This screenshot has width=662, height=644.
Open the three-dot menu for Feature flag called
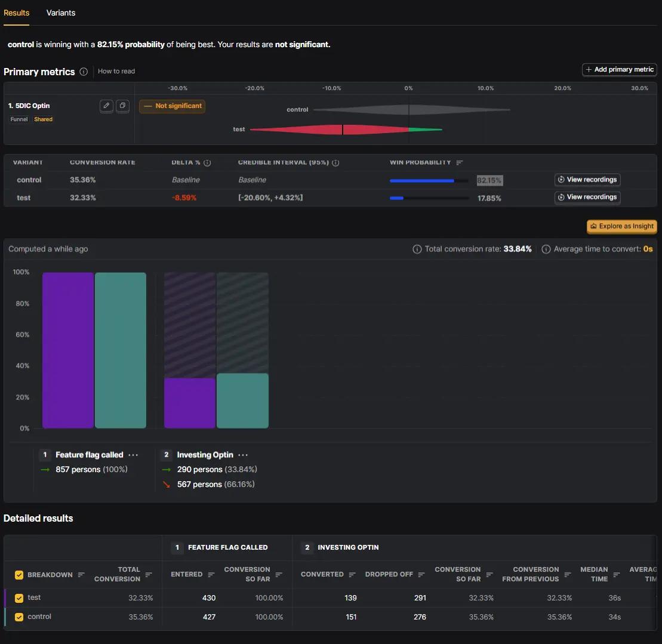click(x=133, y=455)
